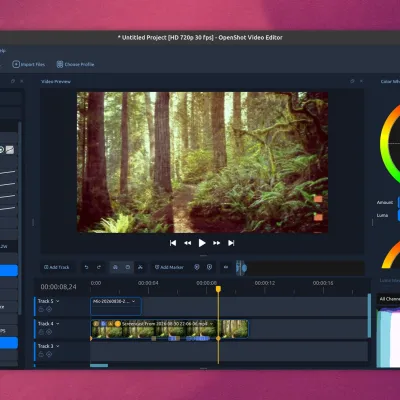Viewport: 400px width, 400px height.
Task: Jump to end of video preview
Action: pyautogui.click(x=231, y=243)
